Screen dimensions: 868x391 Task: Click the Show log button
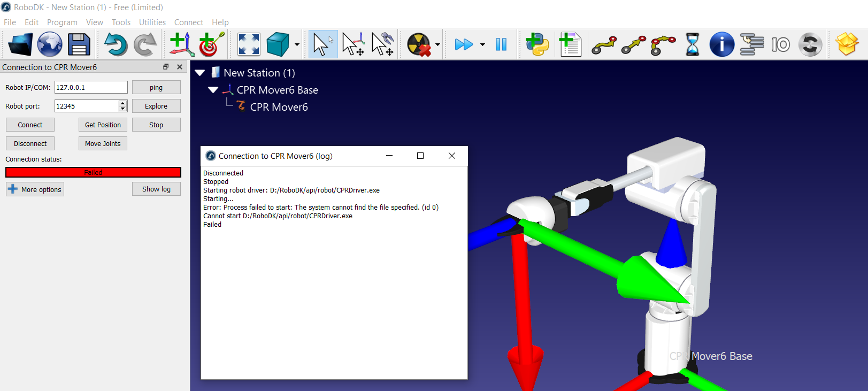[156, 189]
